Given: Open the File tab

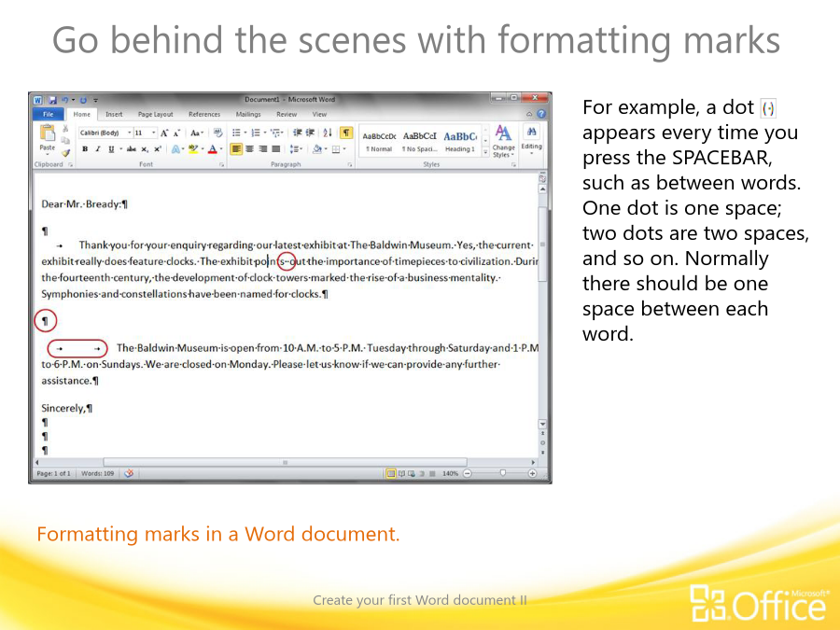Looking at the screenshot, I should click(x=49, y=114).
